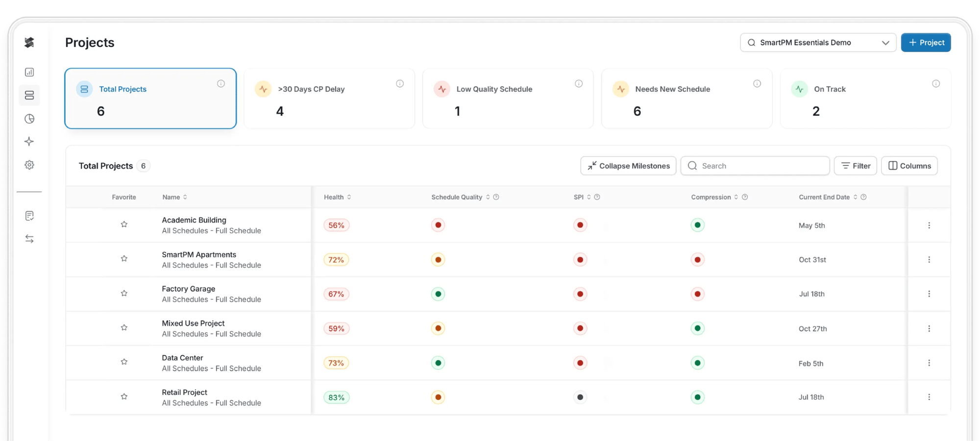The width and height of the screenshot is (980, 441).
Task: Click the 'Oct 27th' end date
Action: [812, 329]
